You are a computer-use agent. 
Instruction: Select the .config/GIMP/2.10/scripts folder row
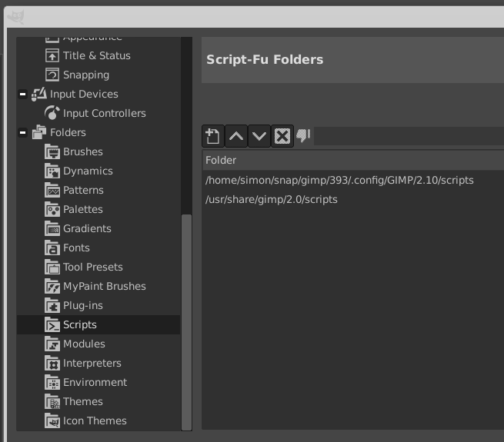(339, 180)
